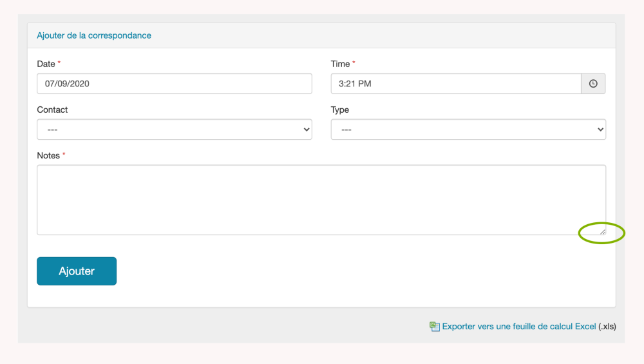Click the Contact dropdown chevron arrow

(x=306, y=129)
